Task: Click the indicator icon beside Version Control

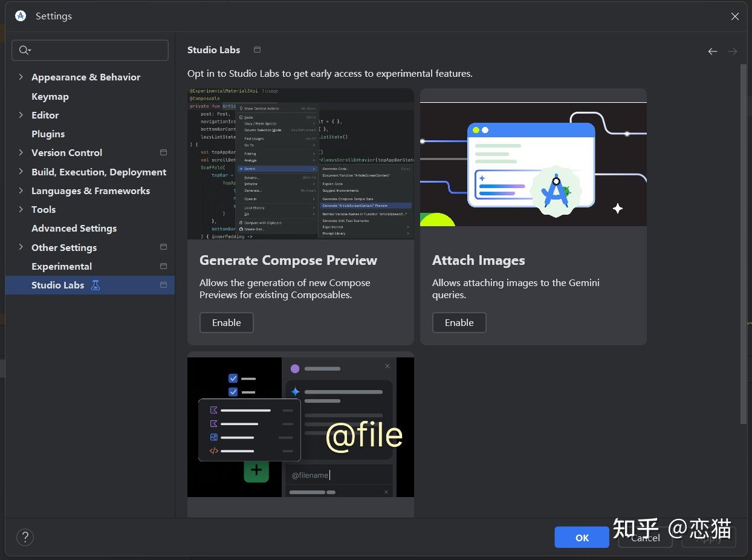Action: point(163,152)
